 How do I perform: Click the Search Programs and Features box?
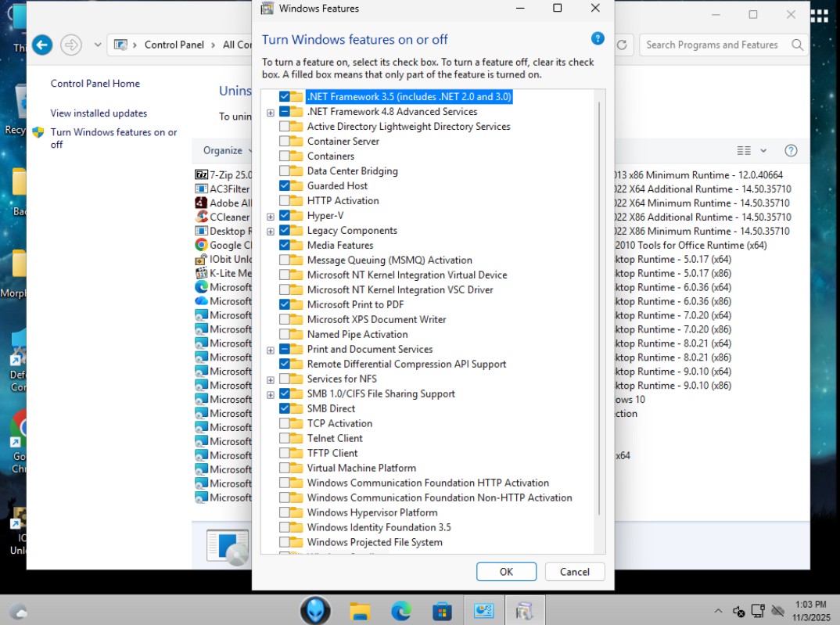tap(716, 45)
